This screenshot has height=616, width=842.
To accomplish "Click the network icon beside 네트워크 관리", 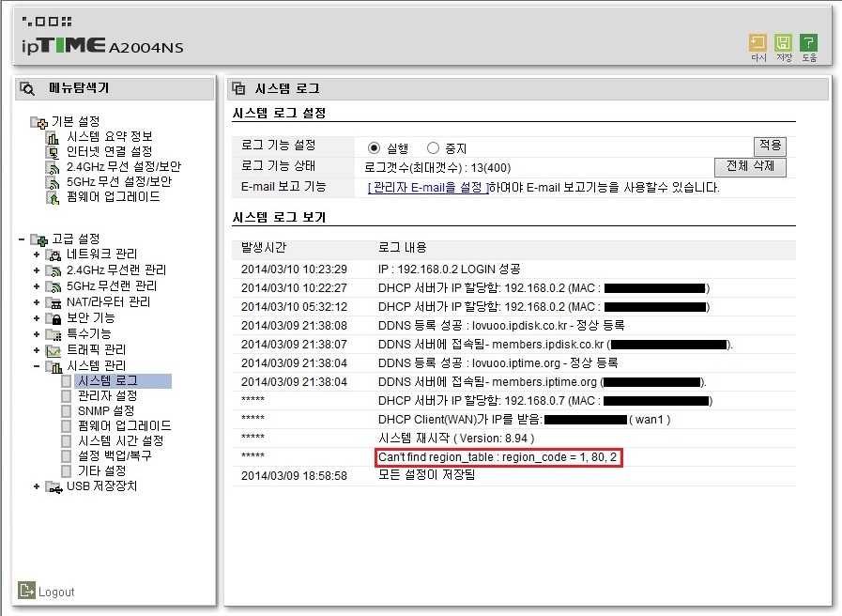I will point(54,254).
